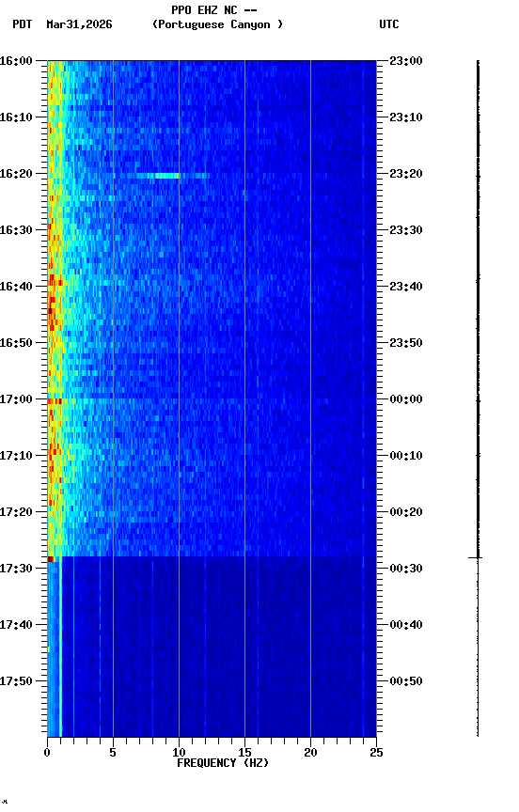Click the '23:40' UTC time label
The image size is (519, 812).
pos(406,287)
